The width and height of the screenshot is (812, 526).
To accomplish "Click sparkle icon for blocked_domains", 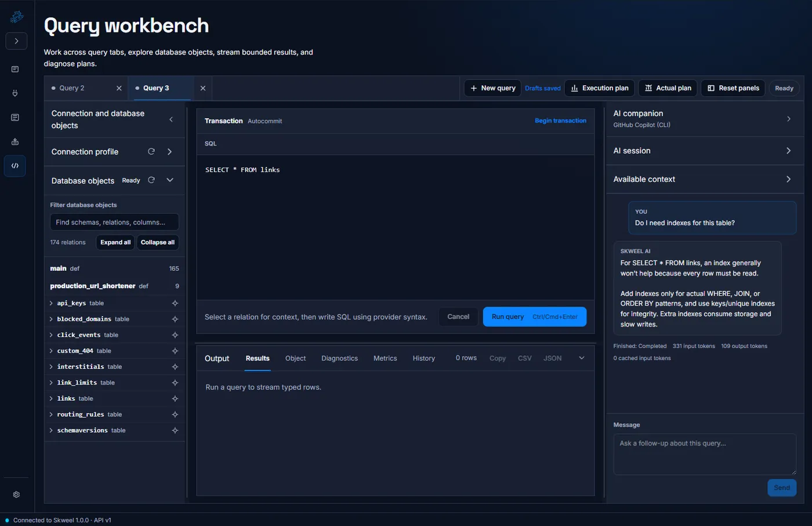I will (x=175, y=319).
